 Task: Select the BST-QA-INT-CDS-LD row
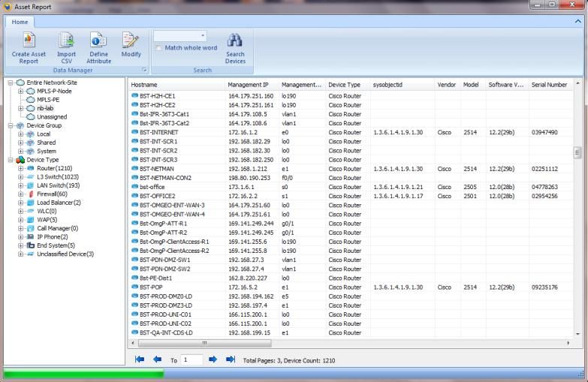point(350,333)
